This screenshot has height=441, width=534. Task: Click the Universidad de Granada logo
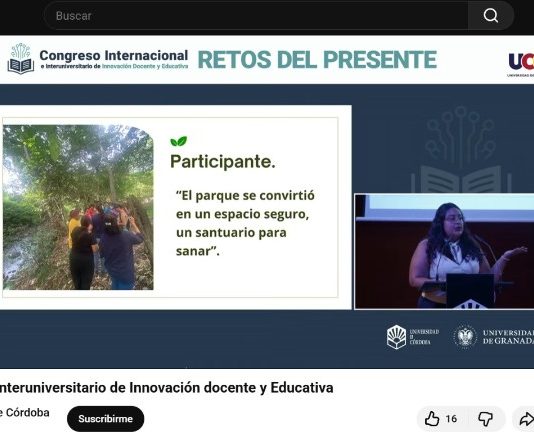(x=494, y=337)
